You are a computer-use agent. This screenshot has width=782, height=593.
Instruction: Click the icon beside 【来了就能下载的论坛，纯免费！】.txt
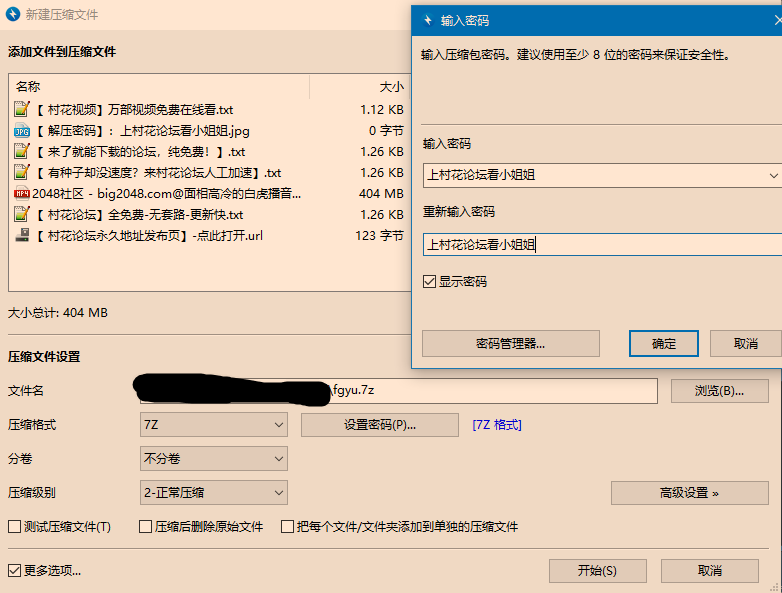[21, 151]
